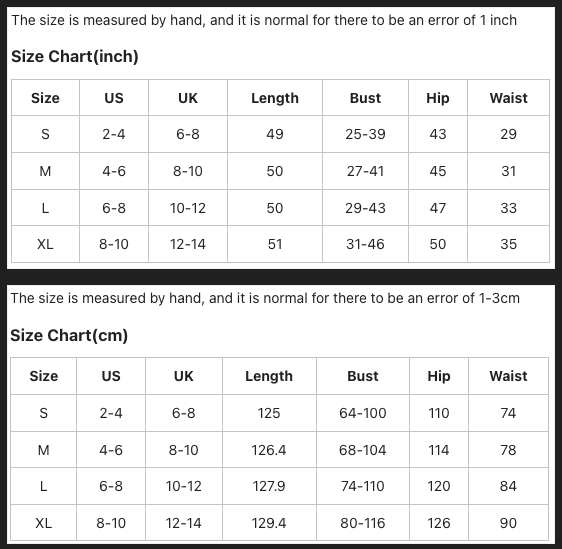Select the Waist header in cm chart
This screenshot has width=562, height=549.
pyautogui.click(x=508, y=376)
